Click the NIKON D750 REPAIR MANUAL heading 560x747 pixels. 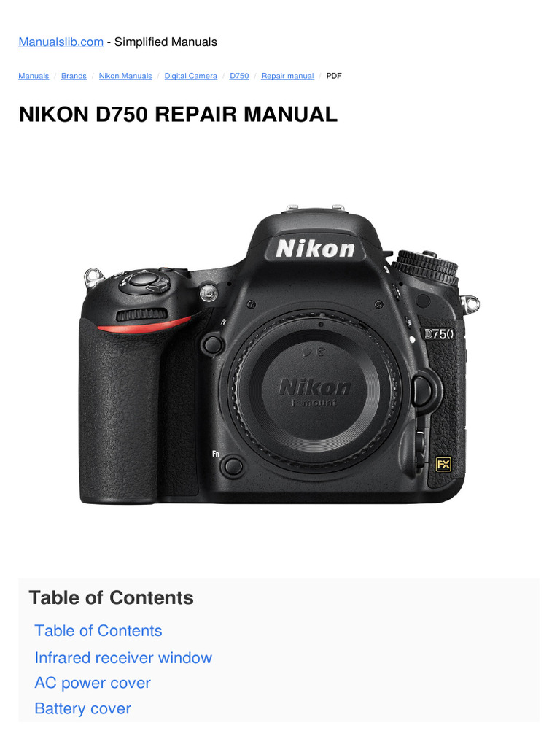pos(178,115)
